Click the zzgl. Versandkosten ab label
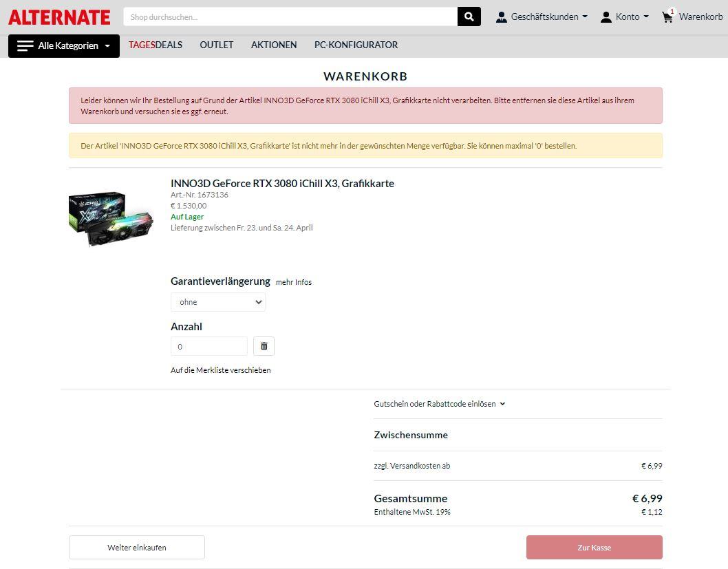The height and width of the screenshot is (569, 728). (412, 466)
